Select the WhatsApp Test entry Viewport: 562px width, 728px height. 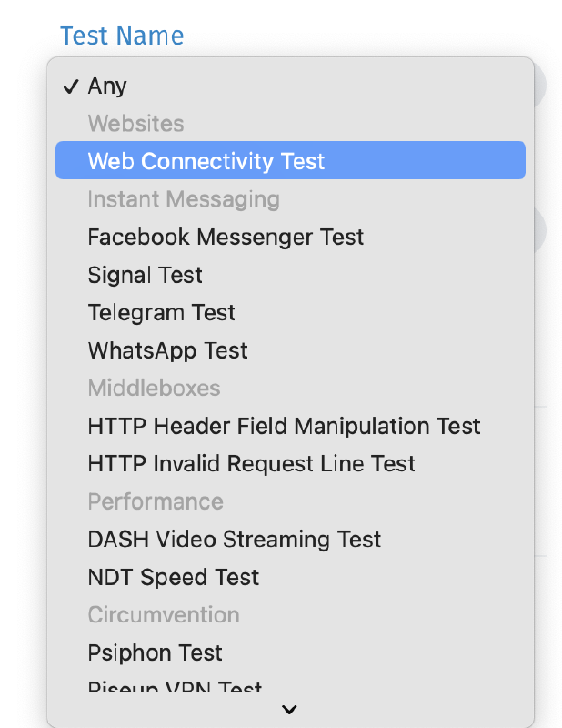[x=167, y=350]
